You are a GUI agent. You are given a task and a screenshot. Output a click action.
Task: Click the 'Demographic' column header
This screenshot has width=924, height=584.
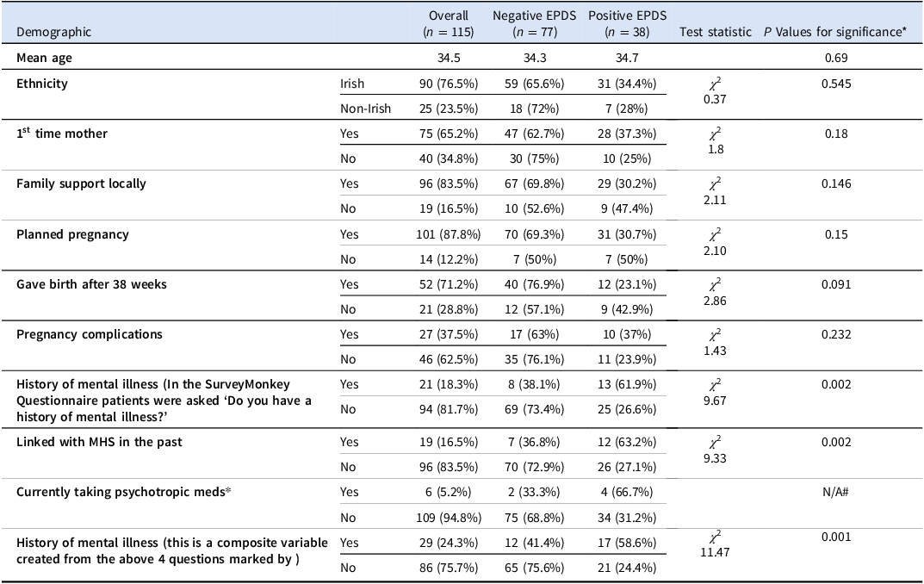53,32
